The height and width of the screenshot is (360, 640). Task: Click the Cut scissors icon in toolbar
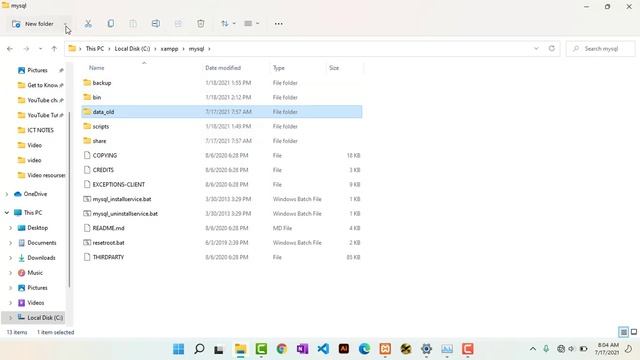pyautogui.click(x=88, y=24)
